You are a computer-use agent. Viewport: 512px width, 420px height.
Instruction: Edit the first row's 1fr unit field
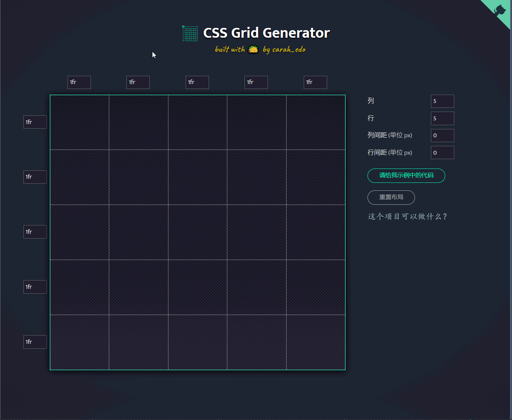coord(35,122)
